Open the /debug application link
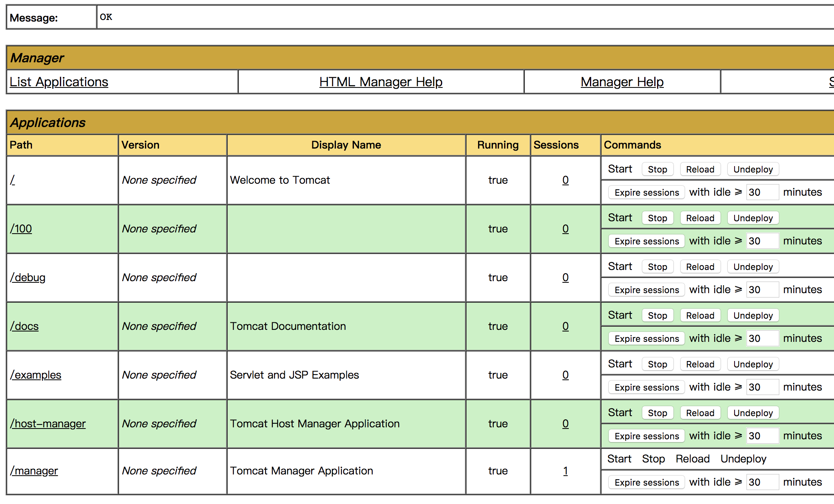Screen dimensions: 834x504 point(28,278)
